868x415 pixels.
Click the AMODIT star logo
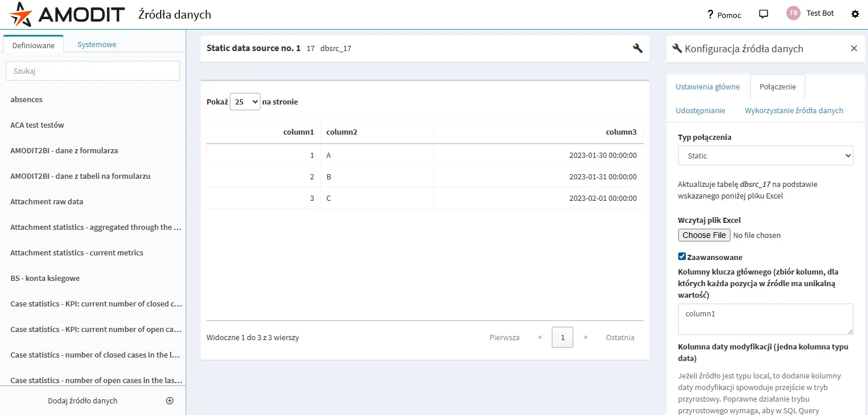(20, 15)
